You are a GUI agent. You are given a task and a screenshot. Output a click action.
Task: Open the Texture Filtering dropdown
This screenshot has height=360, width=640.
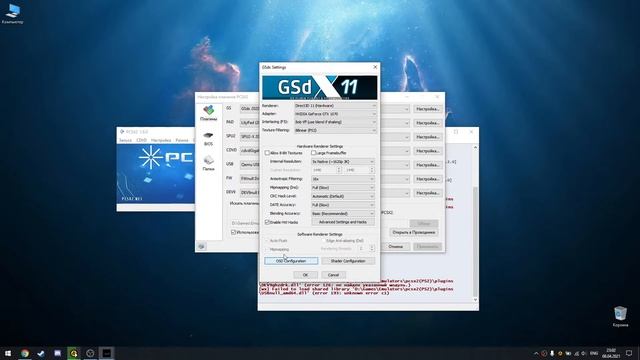point(335,130)
